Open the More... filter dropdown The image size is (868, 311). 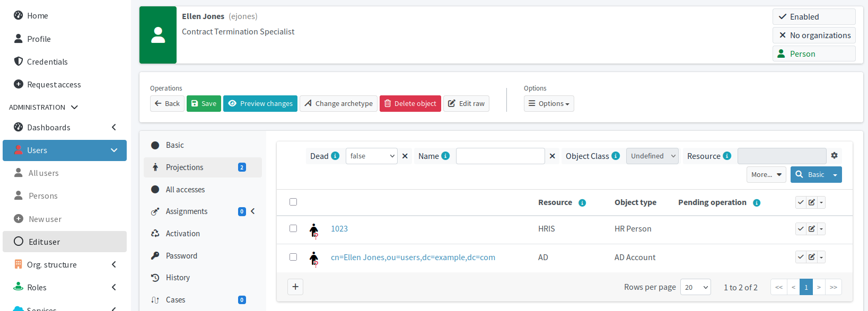(766, 174)
